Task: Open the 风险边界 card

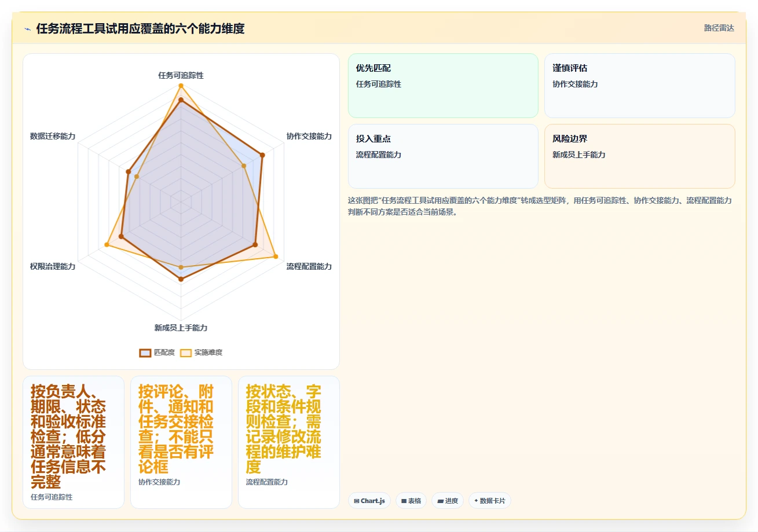Action: click(640, 156)
